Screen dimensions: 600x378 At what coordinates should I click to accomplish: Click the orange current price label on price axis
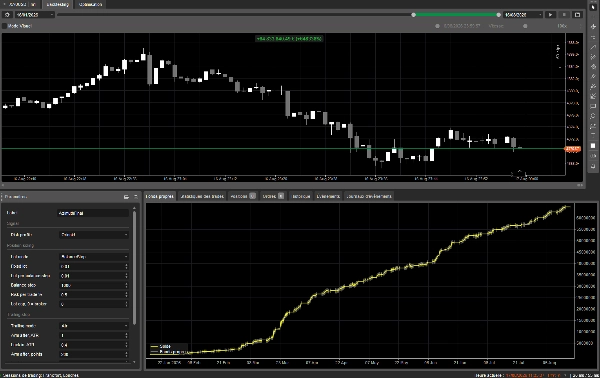point(573,149)
